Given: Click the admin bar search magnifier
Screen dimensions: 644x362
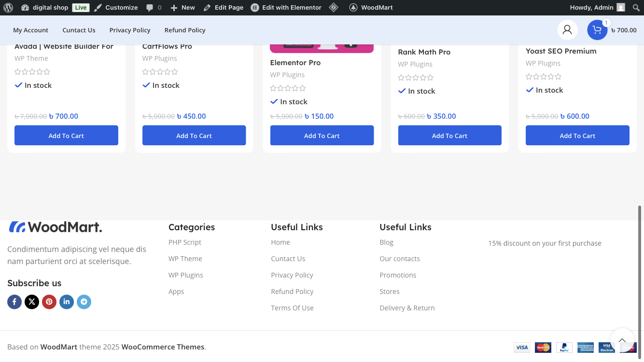Looking at the screenshot, I should [x=636, y=8].
